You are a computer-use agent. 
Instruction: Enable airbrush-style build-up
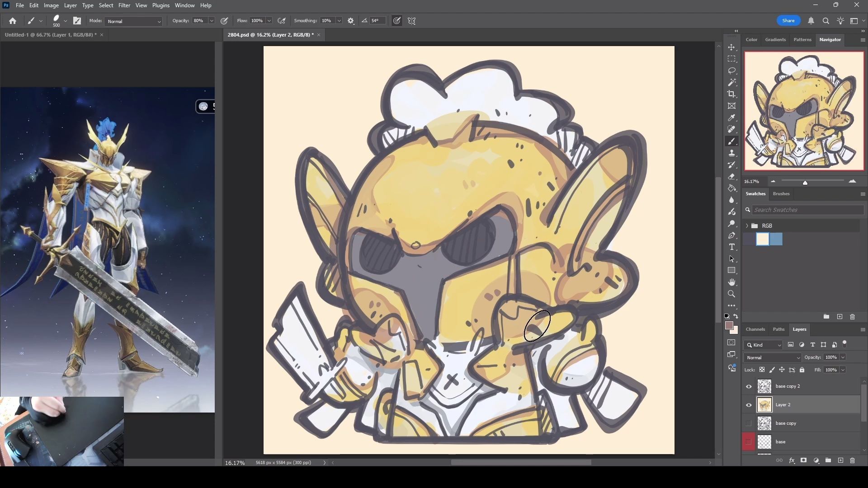pos(282,21)
